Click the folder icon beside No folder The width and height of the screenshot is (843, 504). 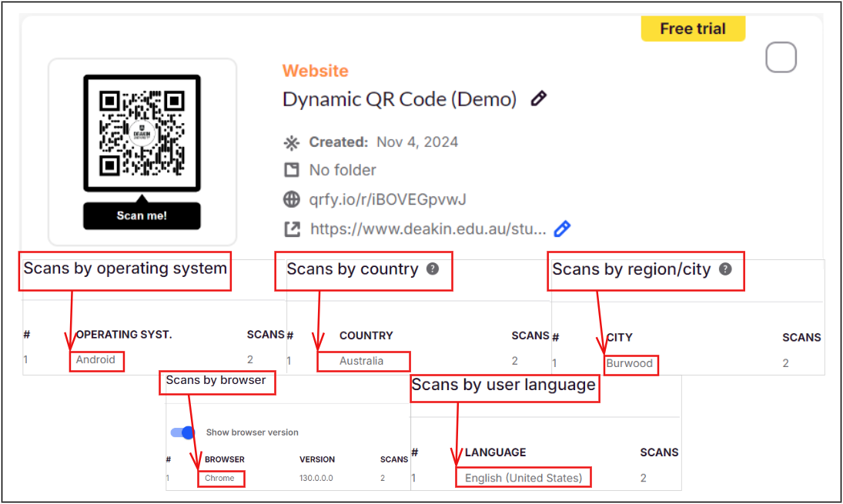tap(292, 170)
